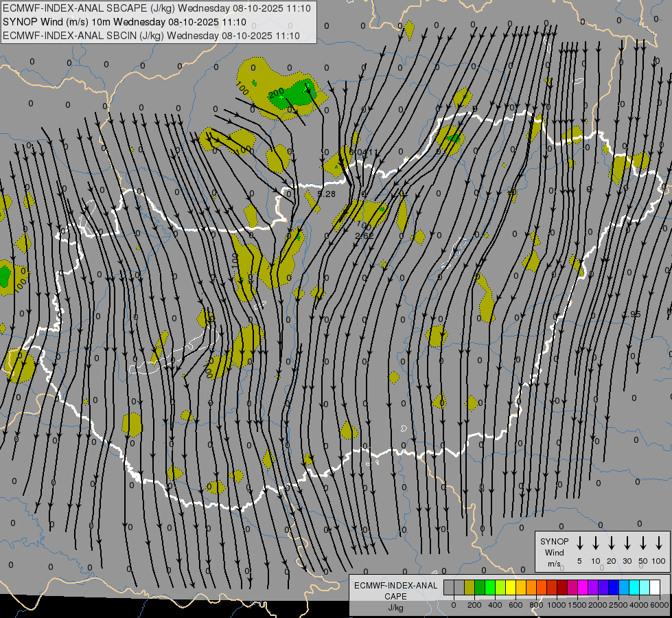Viewport: 672px width, 618px height.
Task: Click the SYNOP Wind m/s legend label
Action: 554,552
